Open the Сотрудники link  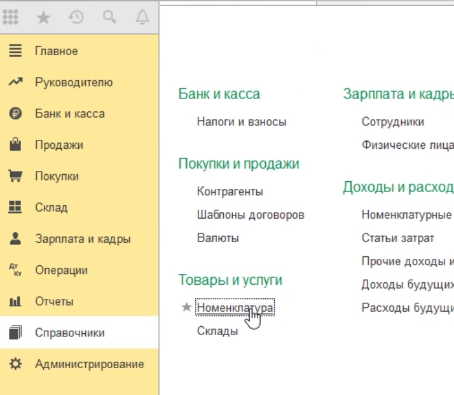pyautogui.click(x=393, y=122)
